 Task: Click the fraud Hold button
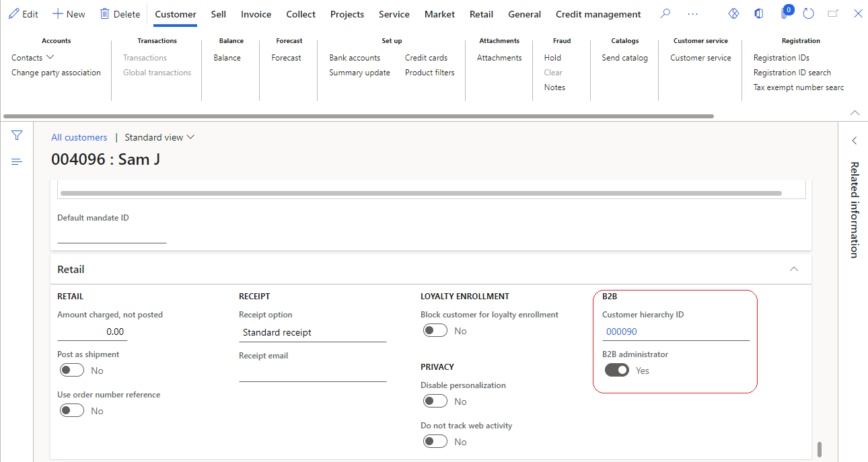tap(552, 58)
